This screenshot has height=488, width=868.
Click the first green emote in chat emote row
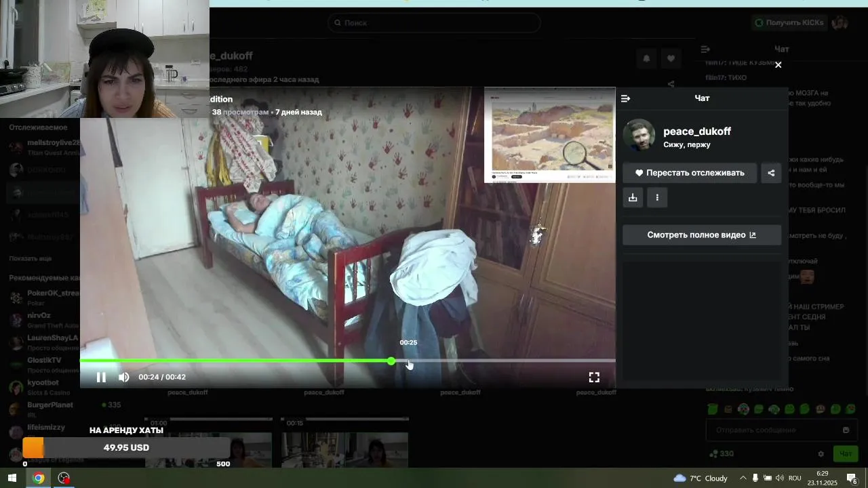tap(713, 409)
